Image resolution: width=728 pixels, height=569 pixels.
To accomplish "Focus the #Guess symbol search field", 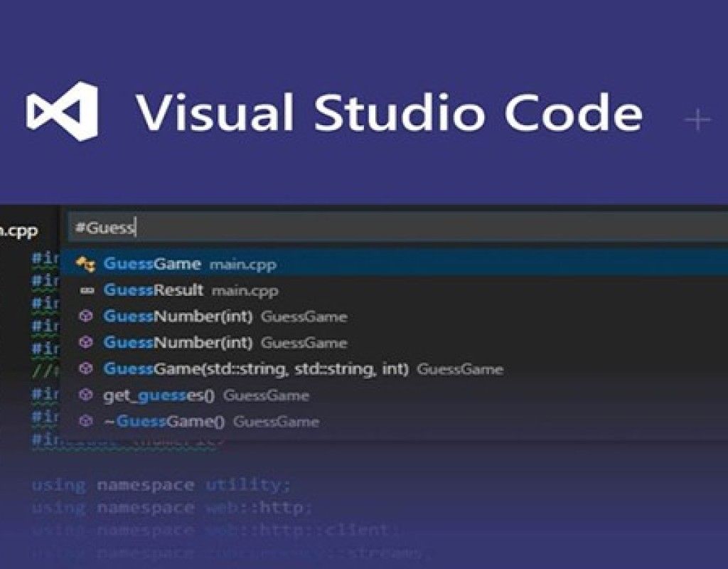I will pyautogui.click(x=391, y=228).
